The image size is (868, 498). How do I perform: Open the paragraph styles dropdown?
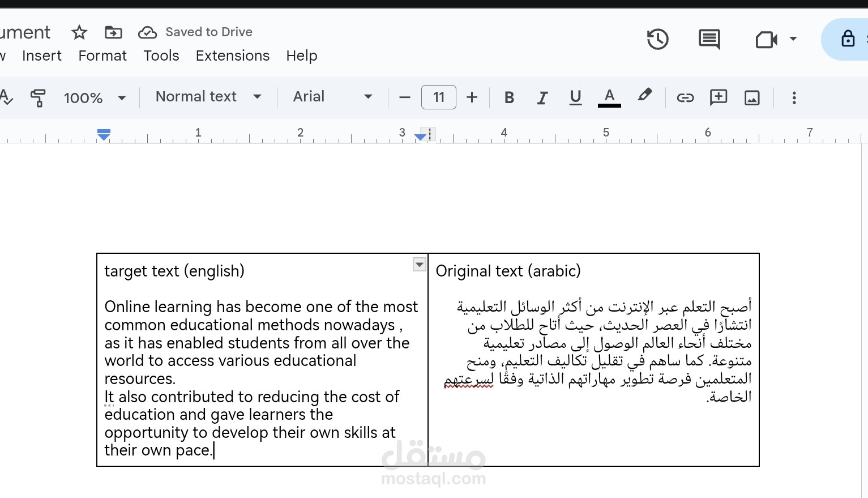208,97
